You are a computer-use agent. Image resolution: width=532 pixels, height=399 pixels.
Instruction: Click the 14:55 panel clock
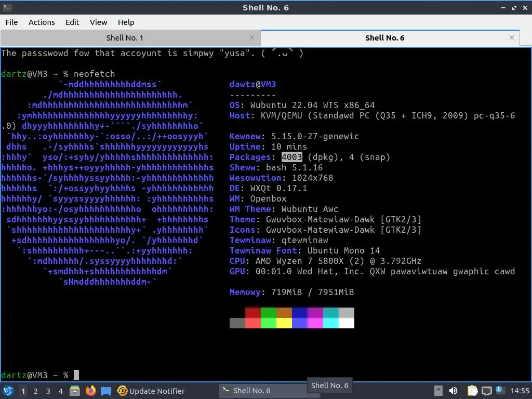520,391
